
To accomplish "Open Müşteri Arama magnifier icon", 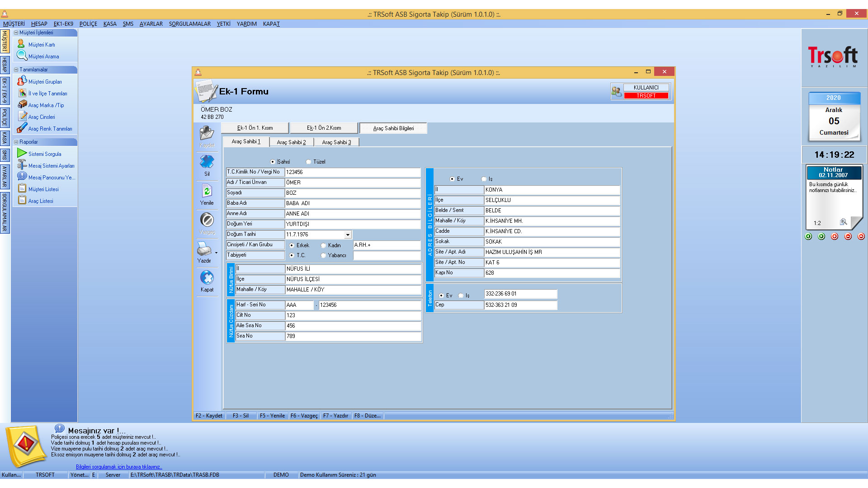I will 21,56.
